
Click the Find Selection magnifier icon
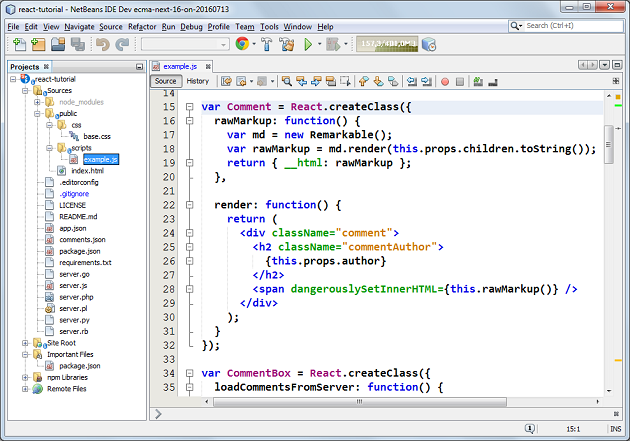pyautogui.click(x=288, y=81)
